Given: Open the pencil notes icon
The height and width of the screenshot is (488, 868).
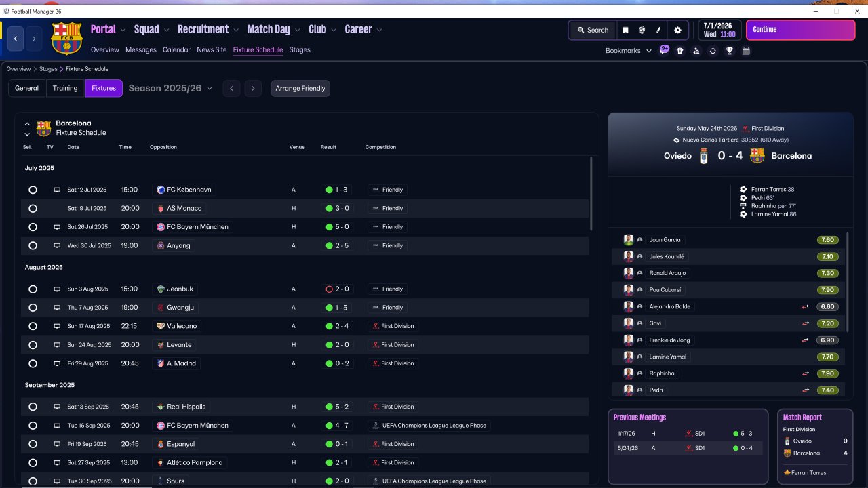Looking at the screenshot, I should [x=658, y=30].
